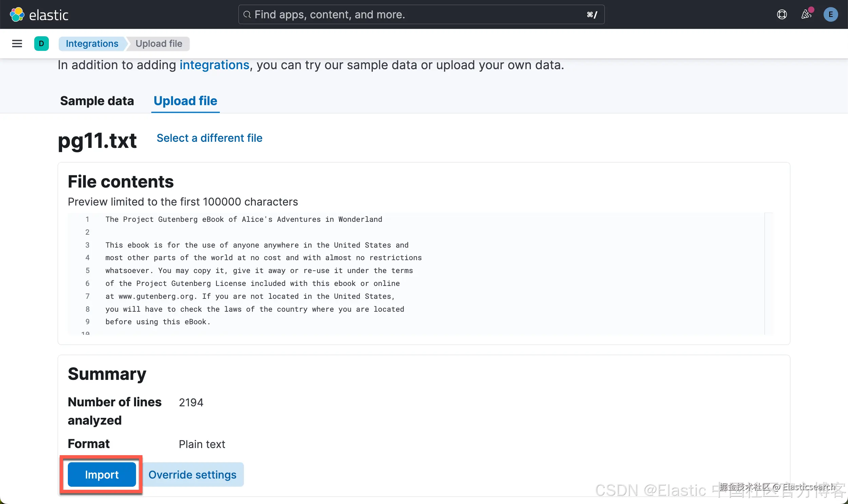Click line 1 in file preview
Viewport: 848px width, 504px height.
(244, 219)
